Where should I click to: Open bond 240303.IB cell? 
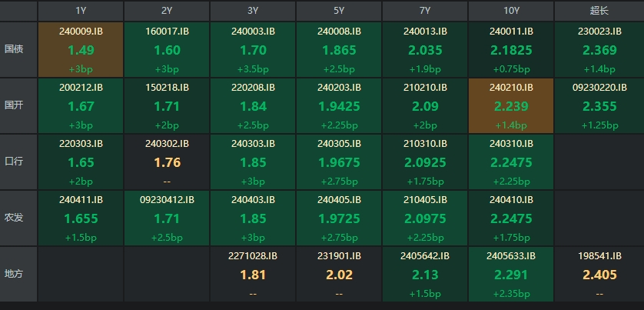[x=253, y=162]
